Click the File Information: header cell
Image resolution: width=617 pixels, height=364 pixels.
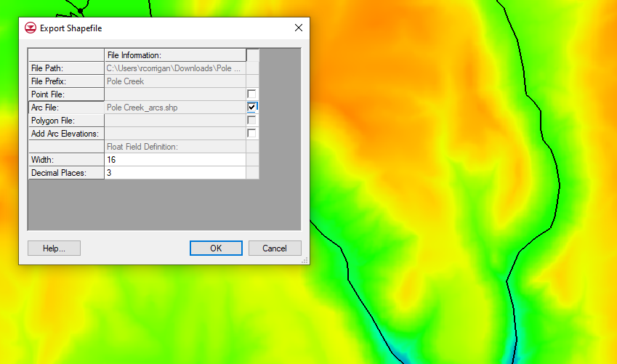pos(175,55)
